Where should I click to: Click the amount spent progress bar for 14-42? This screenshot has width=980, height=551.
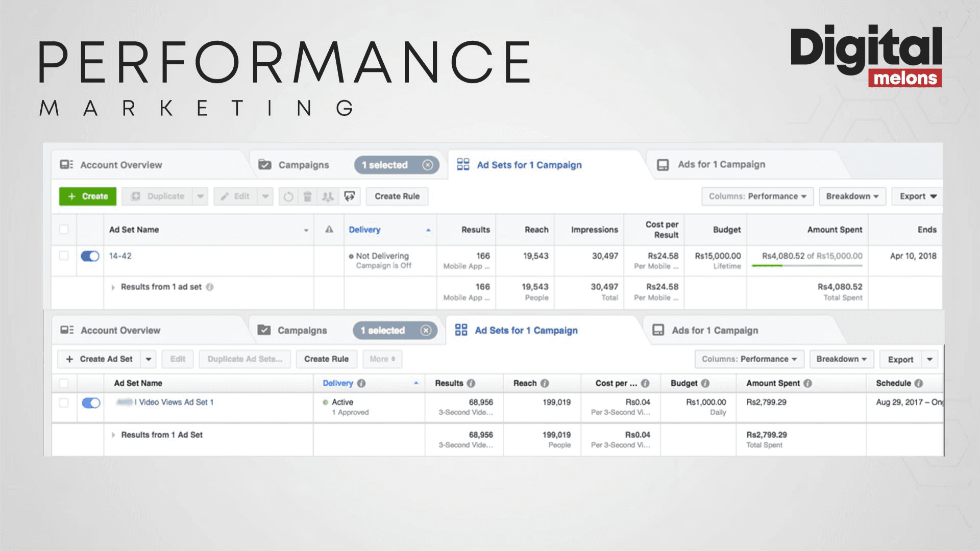(806, 266)
